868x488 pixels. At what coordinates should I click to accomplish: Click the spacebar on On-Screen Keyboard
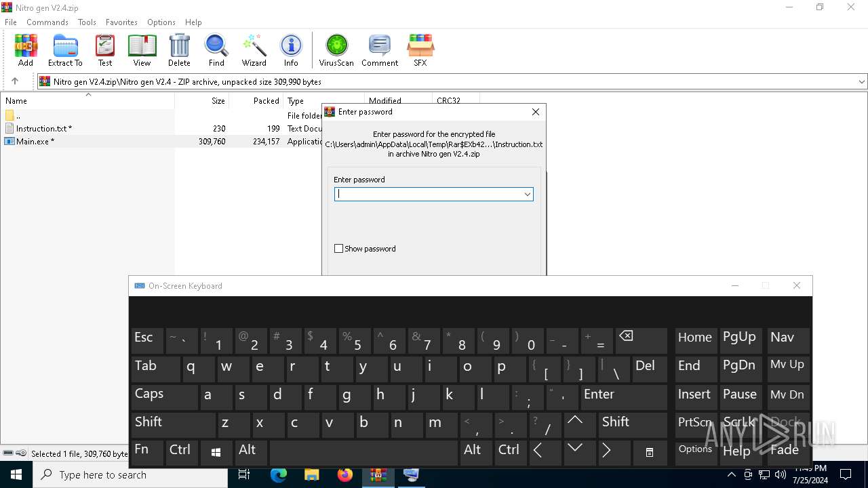pyautogui.click(x=363, y=452)
